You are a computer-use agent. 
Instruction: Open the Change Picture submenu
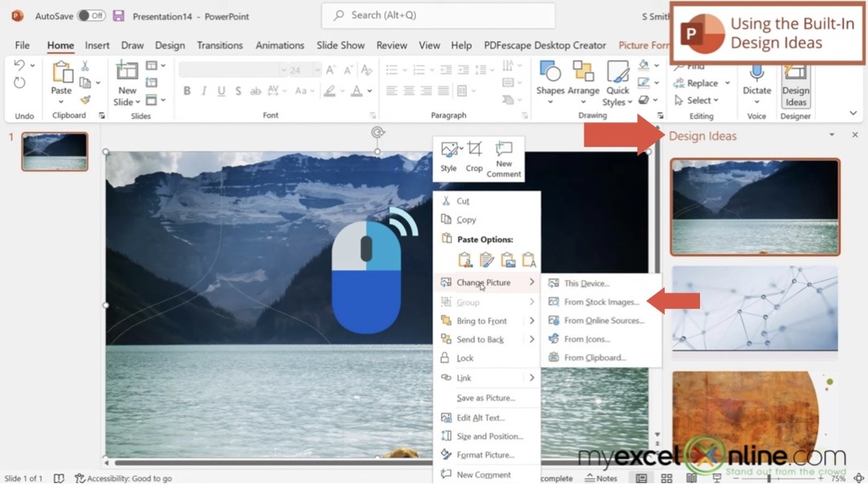tap(486, 282)
